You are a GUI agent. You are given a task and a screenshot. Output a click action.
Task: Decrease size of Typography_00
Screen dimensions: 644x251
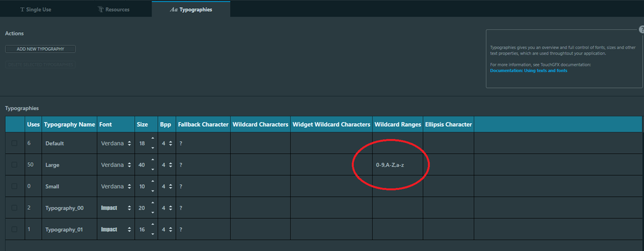tap(153, 213)
